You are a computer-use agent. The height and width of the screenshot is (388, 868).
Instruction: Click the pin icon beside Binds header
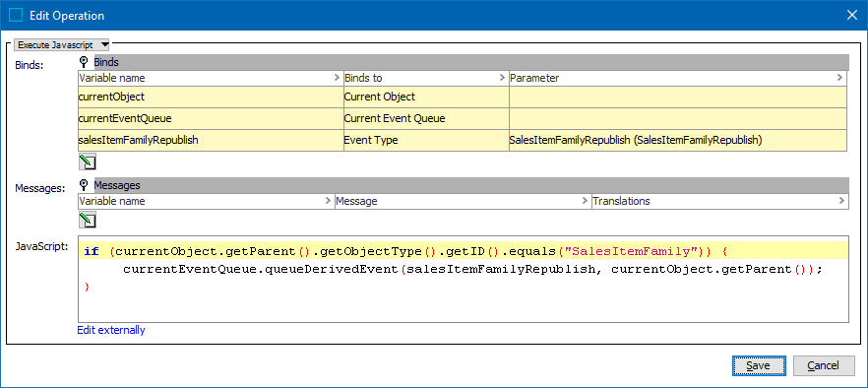coord(84,61)
